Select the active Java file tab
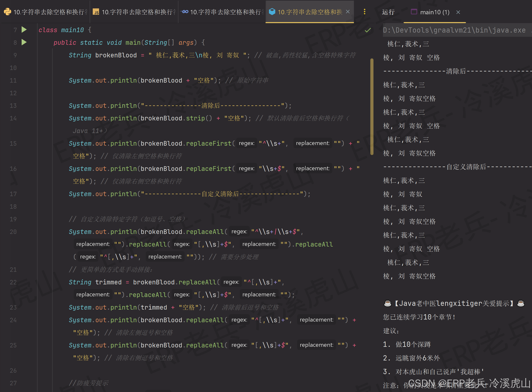Viewport: 532px width, 392px height. (310, 12)
